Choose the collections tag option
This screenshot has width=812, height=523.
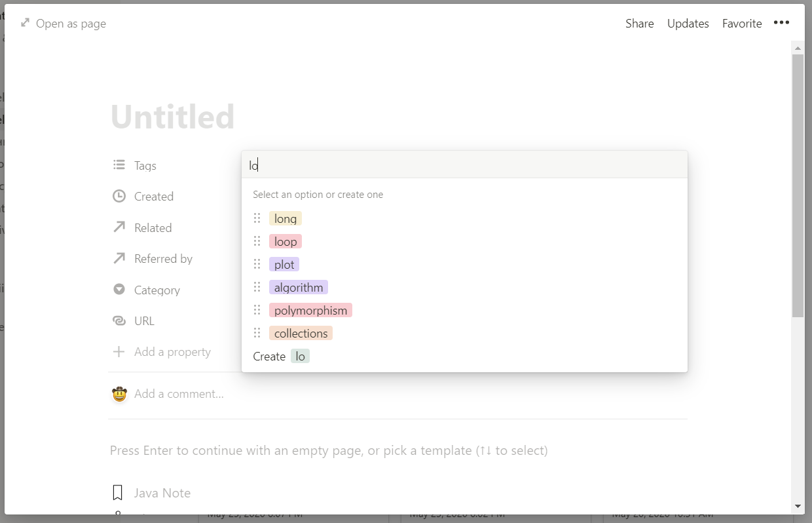[x=301, y=334]
